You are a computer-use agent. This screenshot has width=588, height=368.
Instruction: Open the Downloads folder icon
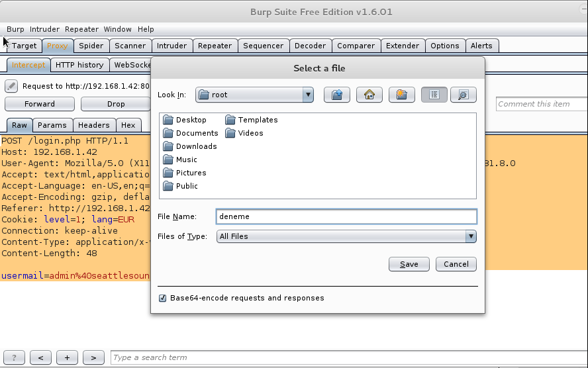tap(168, 146)
